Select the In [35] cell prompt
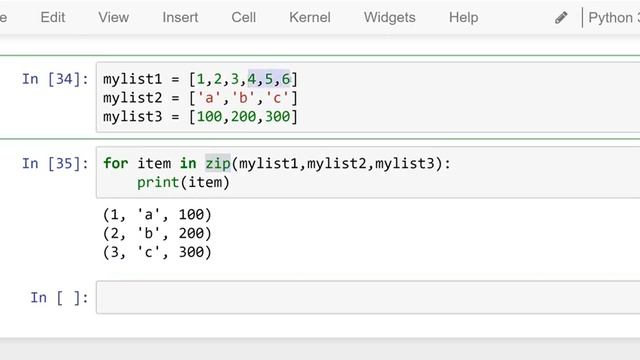The width and height of the screenshot is (640, 360). coord(55,163)
